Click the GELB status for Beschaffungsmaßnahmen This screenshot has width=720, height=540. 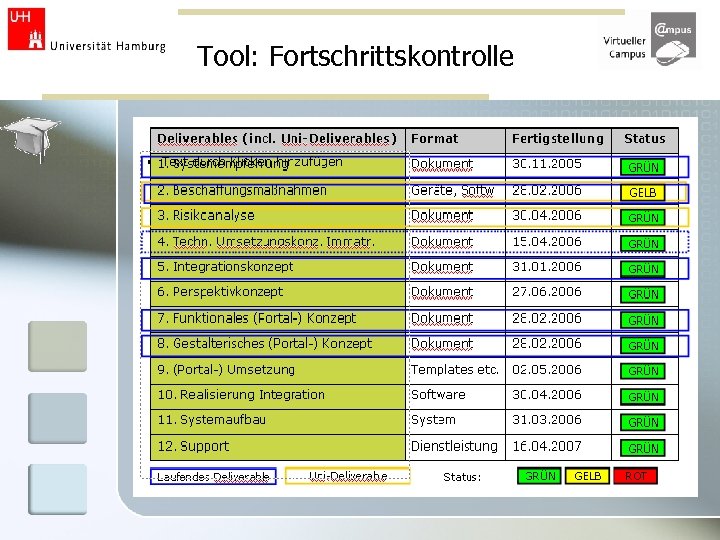tap(642, 193)
